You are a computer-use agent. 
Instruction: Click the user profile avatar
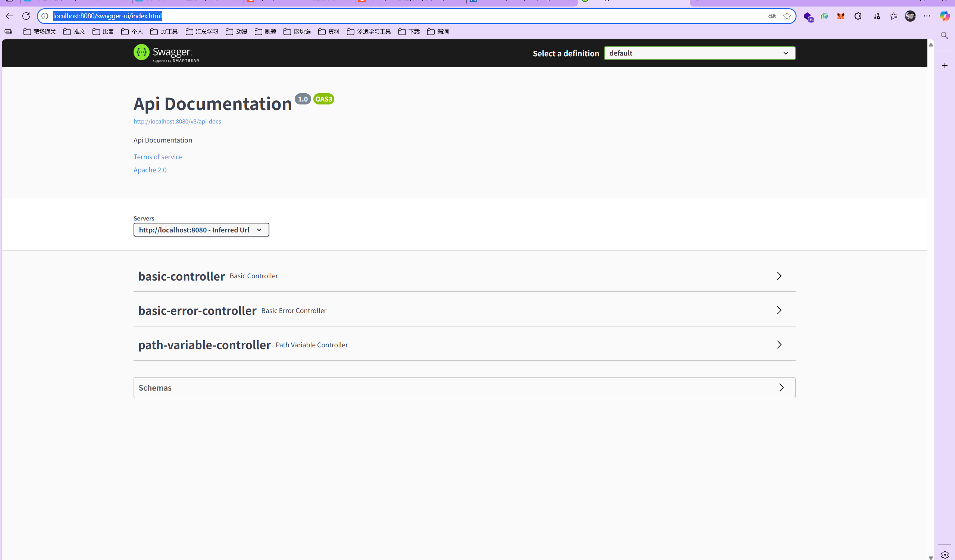coord(910,16)
